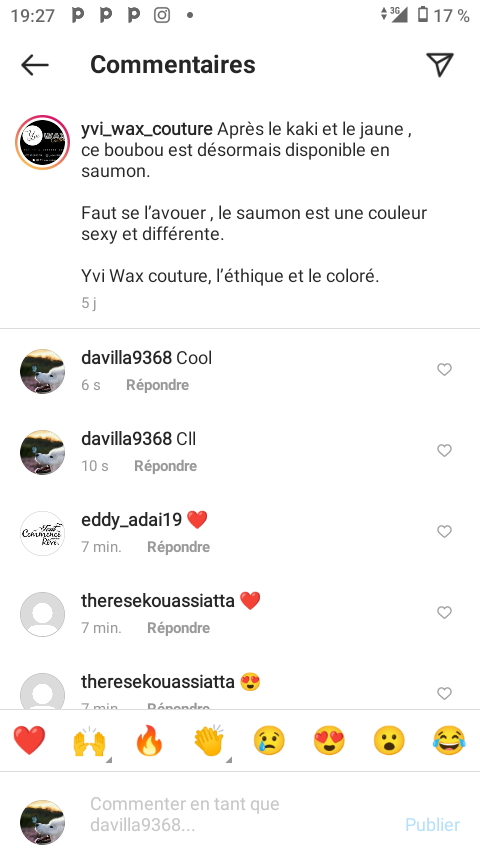Open the yvi_wax_couture profile picture
The width and height of the screenshot is (480, 854).
(x=42, y=143)
